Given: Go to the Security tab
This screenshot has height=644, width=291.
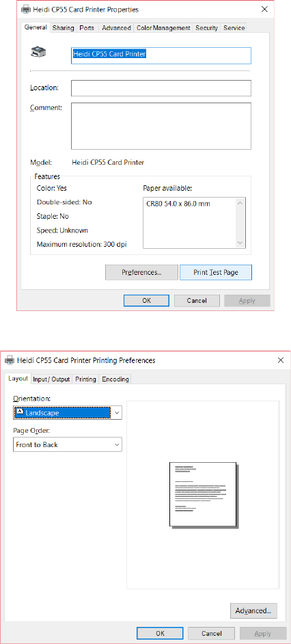Looking at the screenshot, I should (206, 28).
